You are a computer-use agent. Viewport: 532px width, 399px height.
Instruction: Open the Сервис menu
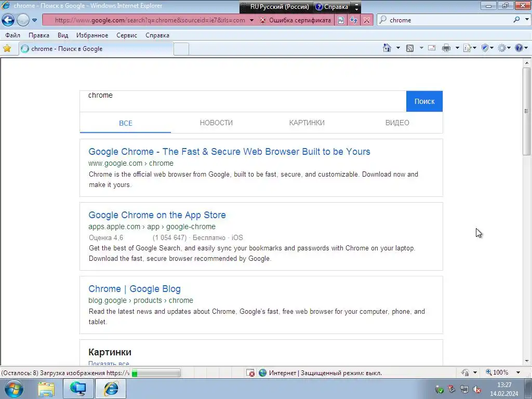coord(127,35)
